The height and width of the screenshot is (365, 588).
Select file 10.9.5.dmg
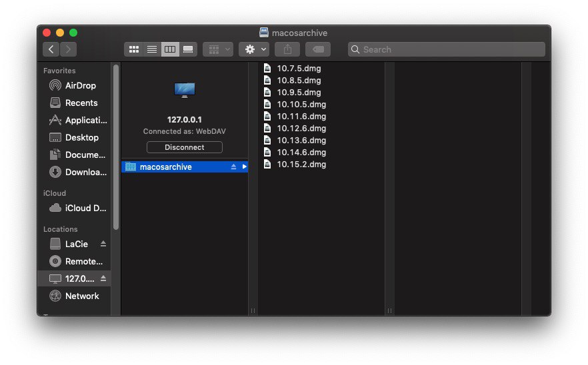pyautogui.click(x=321, y=92)
